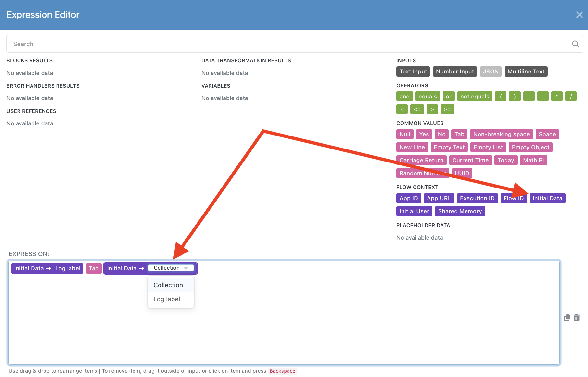
Task: Insert a UUID value
Action: click(462, 173)
